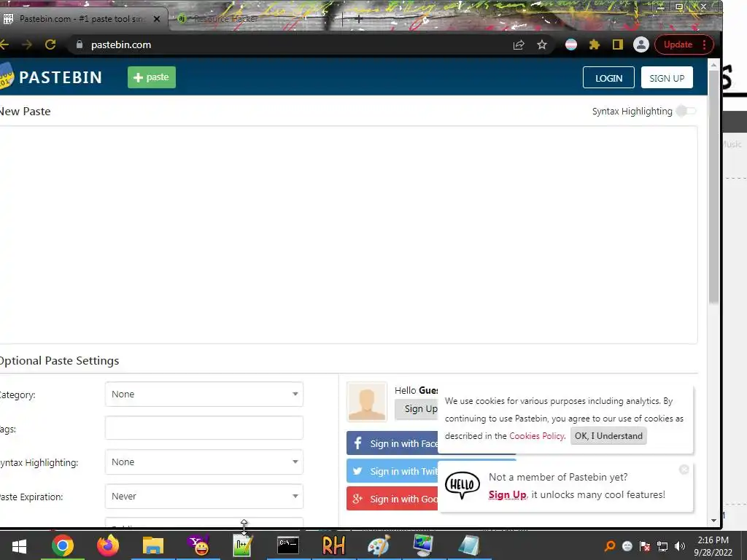Screen dimensions: 747x560
Task: Click the orange search tray icon
Action: (x=609, y=546)
